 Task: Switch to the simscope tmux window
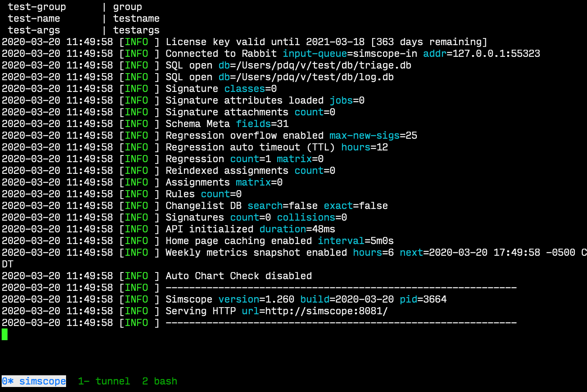pyautogui.click(x=34, y=381)
